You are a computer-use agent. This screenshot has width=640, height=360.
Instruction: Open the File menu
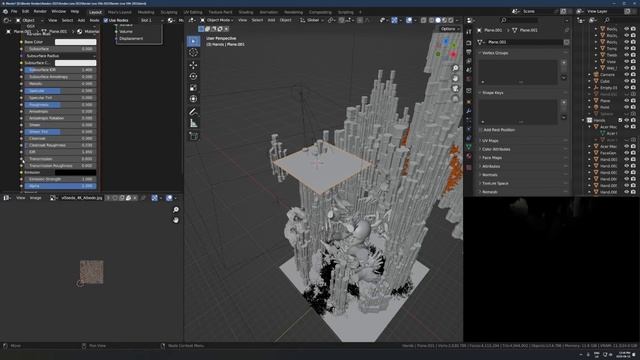pos(14,12)
